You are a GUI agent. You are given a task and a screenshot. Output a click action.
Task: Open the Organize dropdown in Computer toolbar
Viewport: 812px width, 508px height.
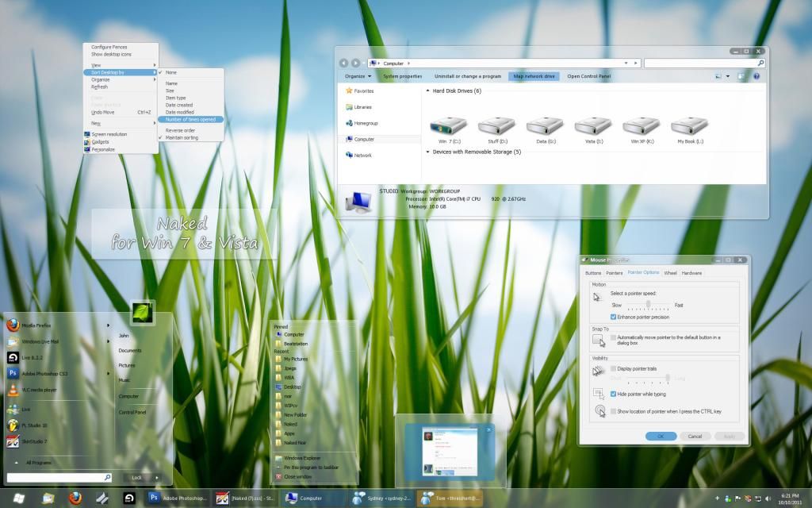358,76
